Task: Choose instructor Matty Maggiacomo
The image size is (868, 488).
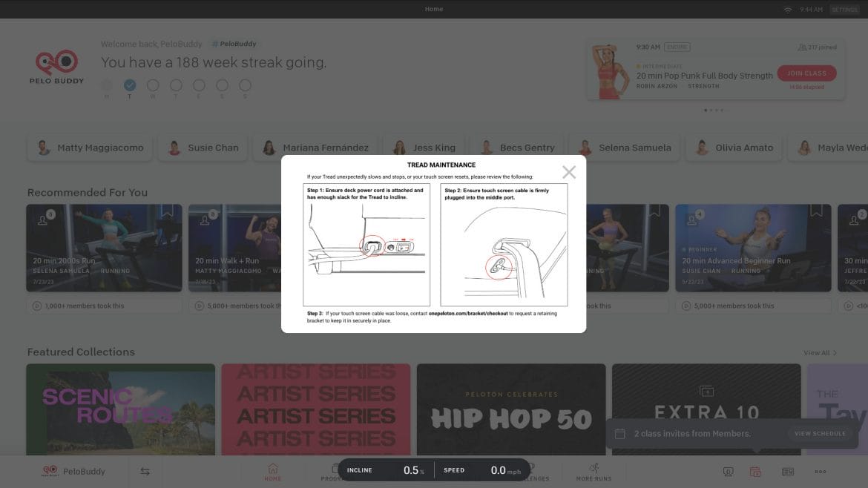Action: [89, 148]
